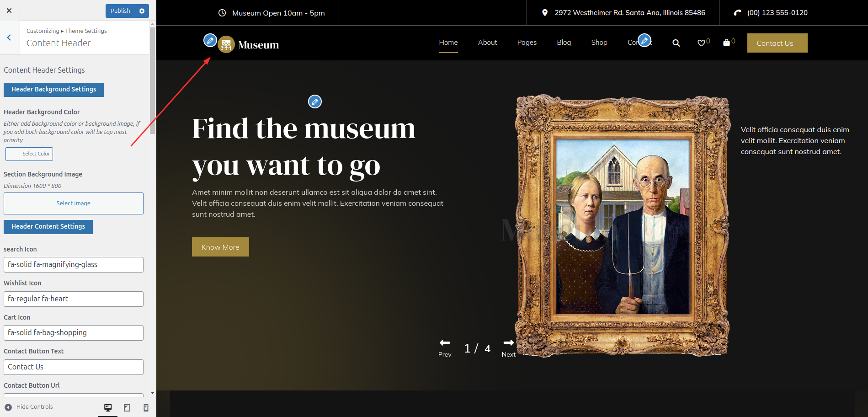Image resolution: width=868 pixels, height=417 pixels.
Task: Open the Select Color swatch picker
Action: tap(29, 154)
